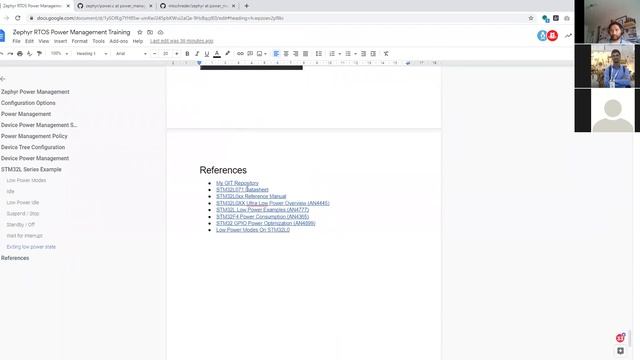Select References in the outline

click(x=15, y=258)
